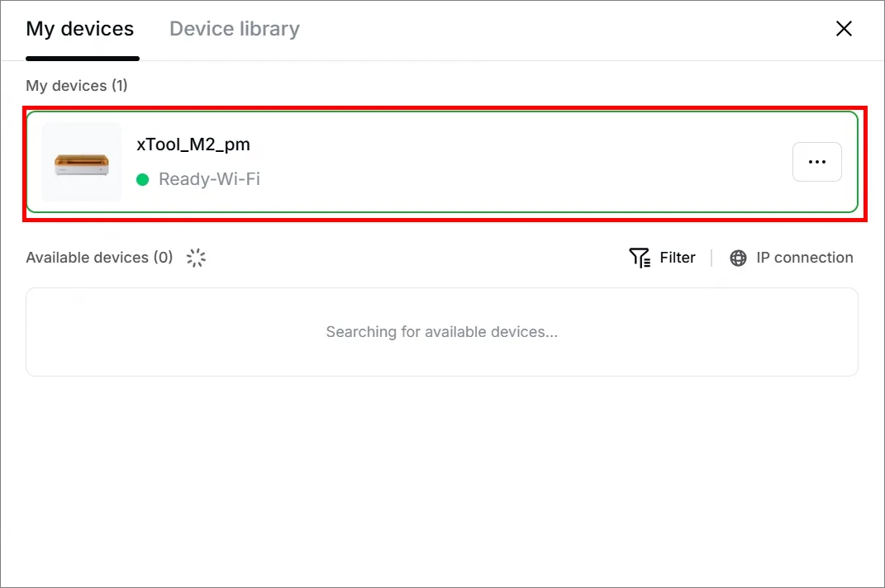Select the xTool_M2_pm device card
885x588 pixels.
pos(442,162)
